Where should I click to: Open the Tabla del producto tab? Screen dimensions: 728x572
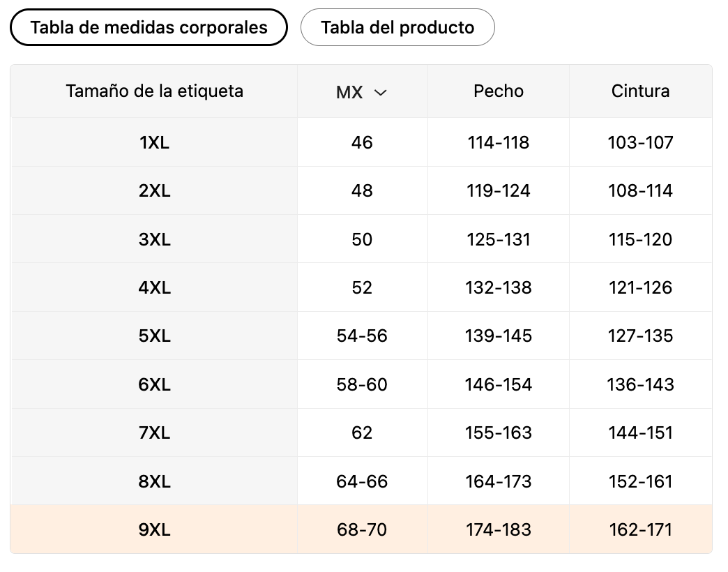coord(397,28)
